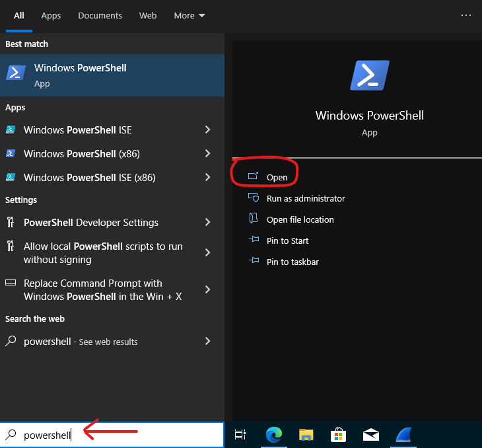Expand arrow for PowerShell Developer Settings

click(208, 223)
